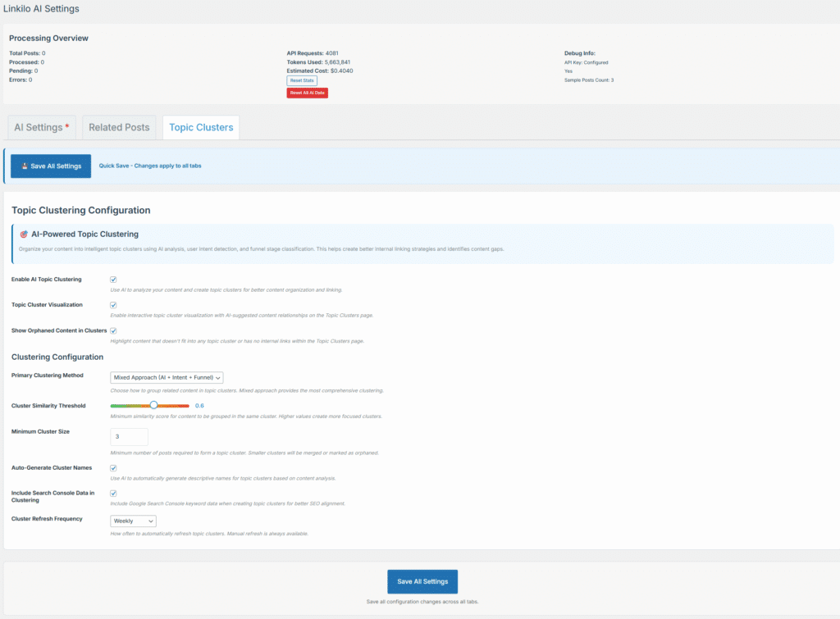
Task: Open the Primary Clustering Method dropdown
Action: (x=167, y=378)
